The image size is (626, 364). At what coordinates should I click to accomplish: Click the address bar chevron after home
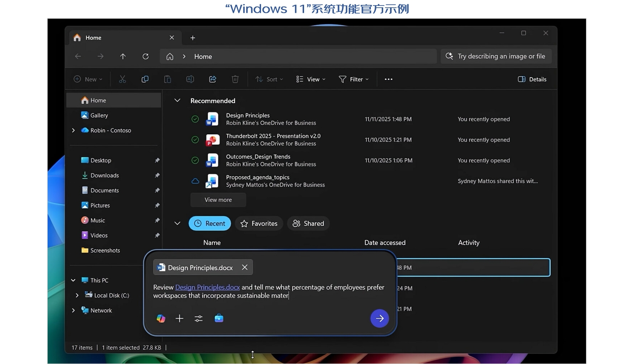(184, 56)
